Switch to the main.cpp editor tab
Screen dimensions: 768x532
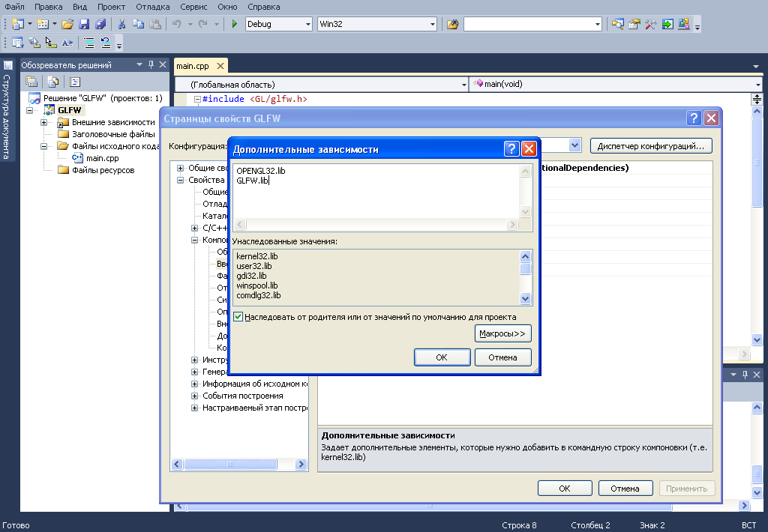(193, 66)
